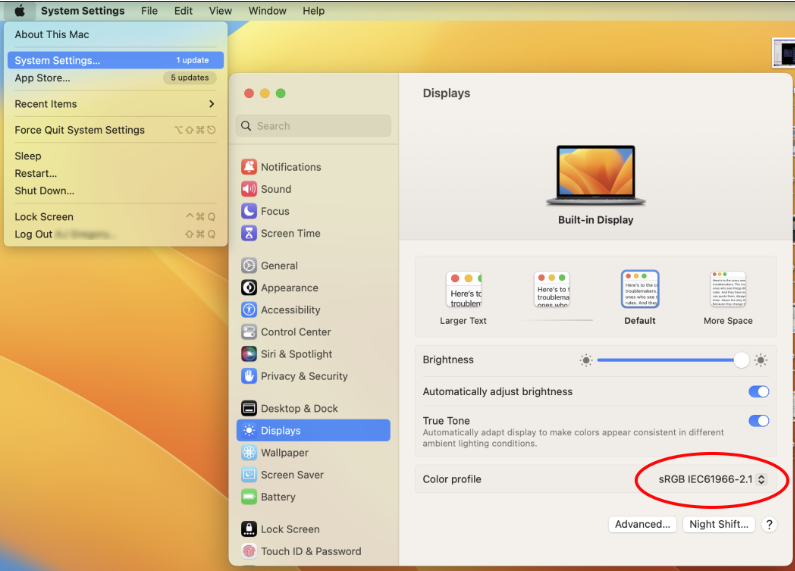
Task: Click the Advanced... button
Action: [642, 524]
